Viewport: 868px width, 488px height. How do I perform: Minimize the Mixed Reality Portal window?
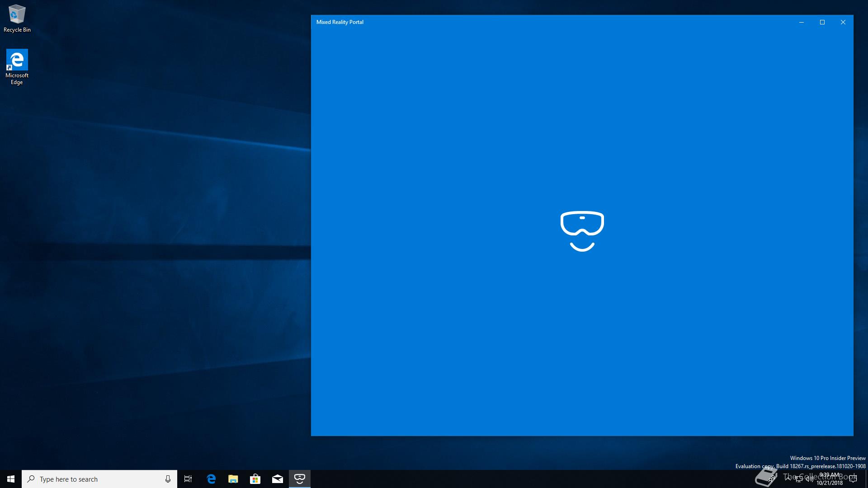(x=801, y=22)
